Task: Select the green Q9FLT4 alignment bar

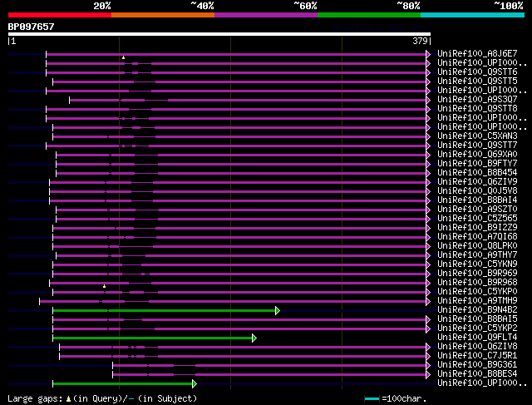Action: coord(153,338)
